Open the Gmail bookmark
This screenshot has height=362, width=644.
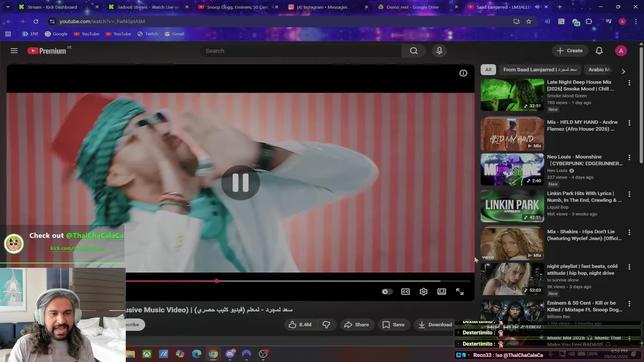point(174,34)
